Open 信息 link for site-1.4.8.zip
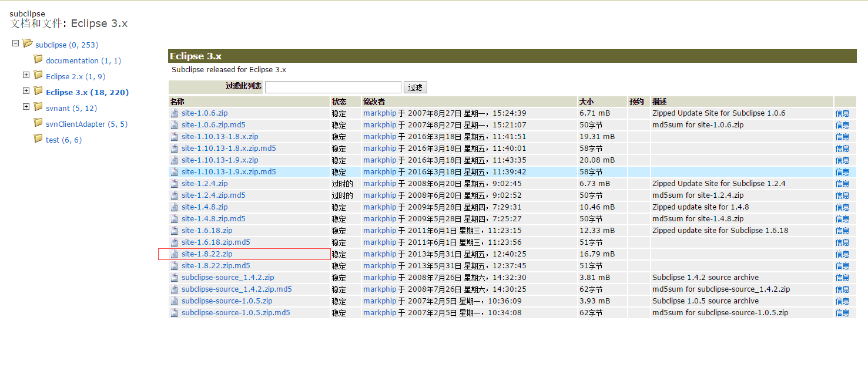This screenshot has width=868, height=378. pyautogui.click(x=842, y=207)
